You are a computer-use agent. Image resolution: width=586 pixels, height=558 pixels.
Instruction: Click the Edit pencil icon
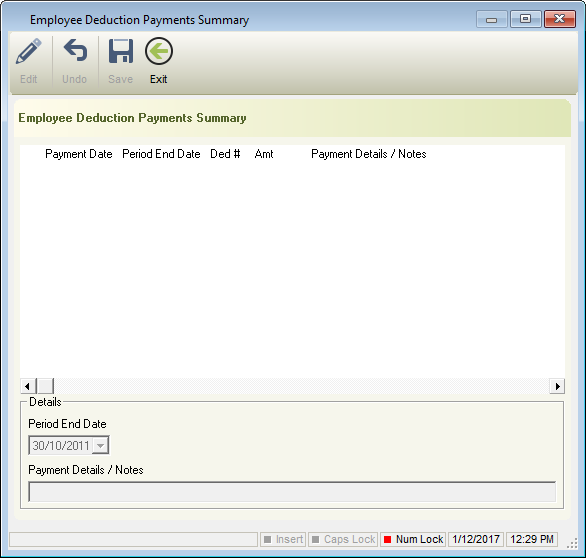click(x=28, y=51)
